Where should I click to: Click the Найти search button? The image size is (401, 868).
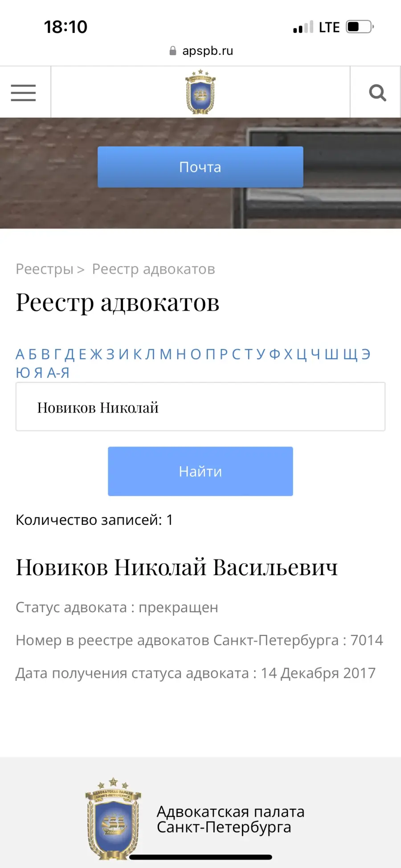tap(200, 471)
